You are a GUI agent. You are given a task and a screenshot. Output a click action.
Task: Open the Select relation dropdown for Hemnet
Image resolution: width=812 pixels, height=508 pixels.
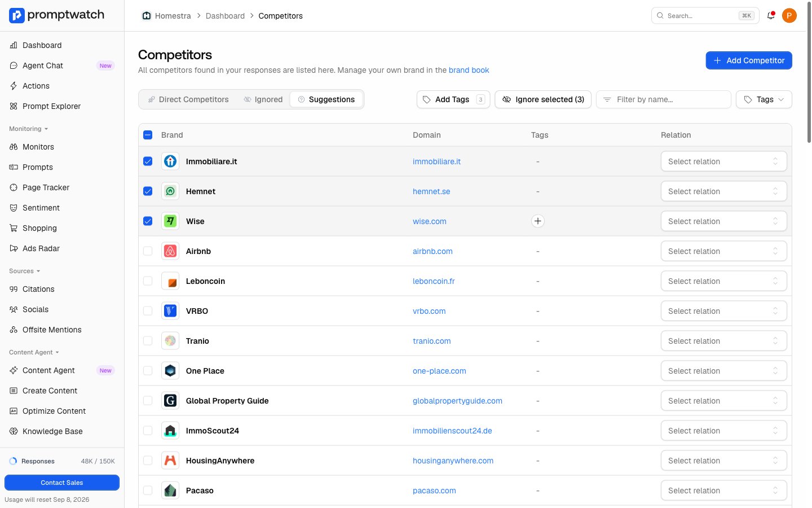coord(723,191)
